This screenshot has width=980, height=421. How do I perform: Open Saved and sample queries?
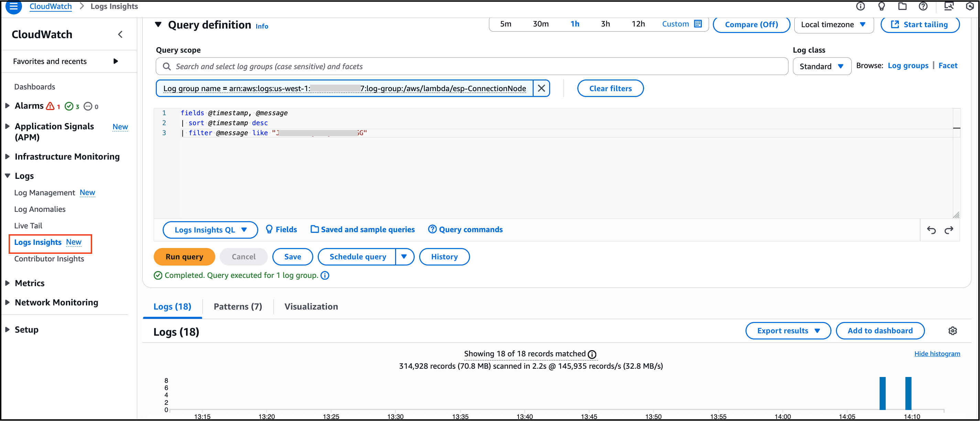click(362, 229)
